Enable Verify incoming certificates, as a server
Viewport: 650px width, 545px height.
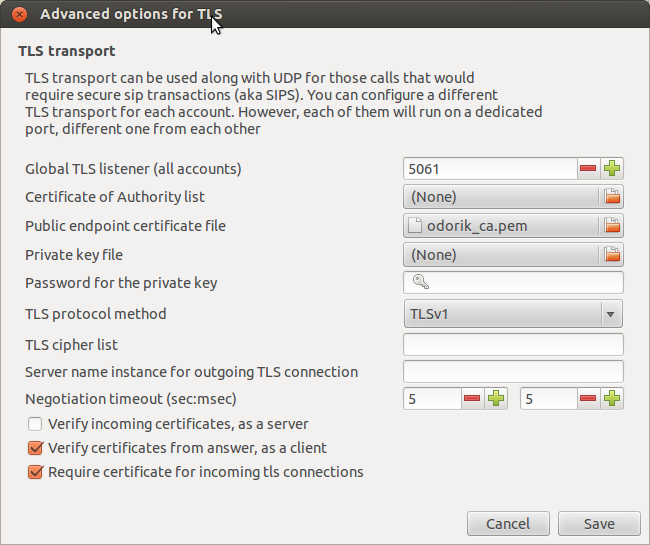[36, 424]
